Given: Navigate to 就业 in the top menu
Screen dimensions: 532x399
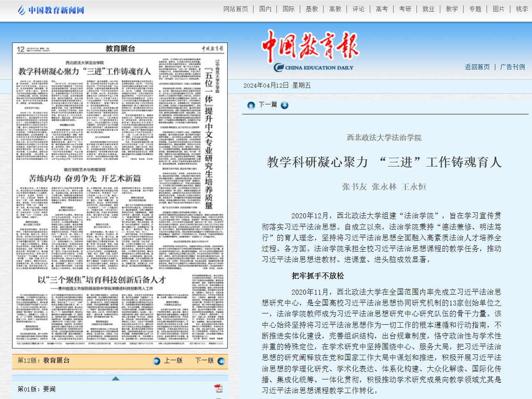Looking at the screenshot, I should point(428,9).
